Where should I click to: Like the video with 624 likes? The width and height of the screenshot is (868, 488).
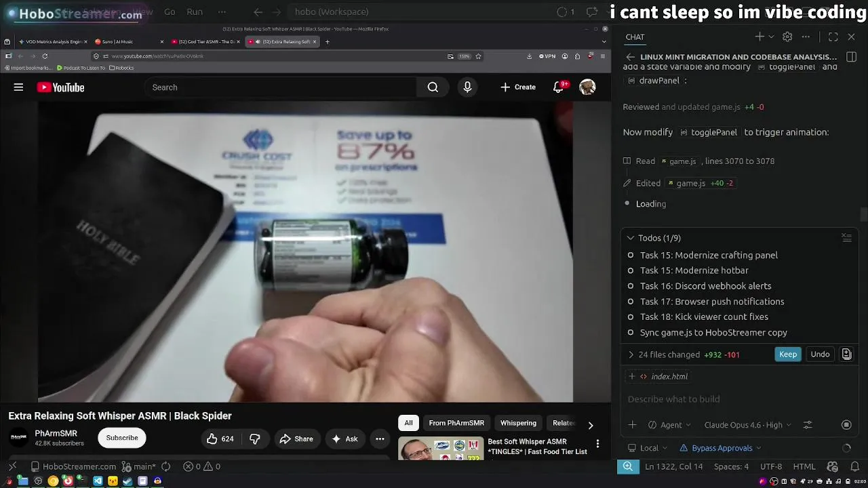(220, 439)
